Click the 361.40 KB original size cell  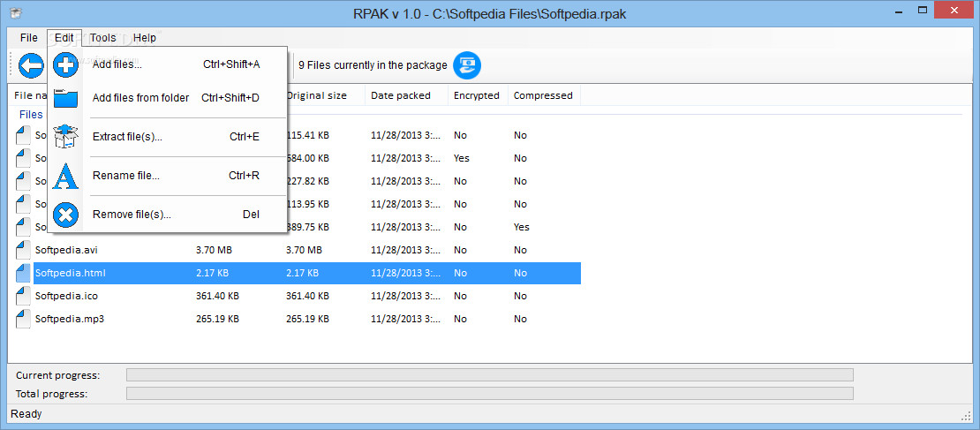coord(307,296)
